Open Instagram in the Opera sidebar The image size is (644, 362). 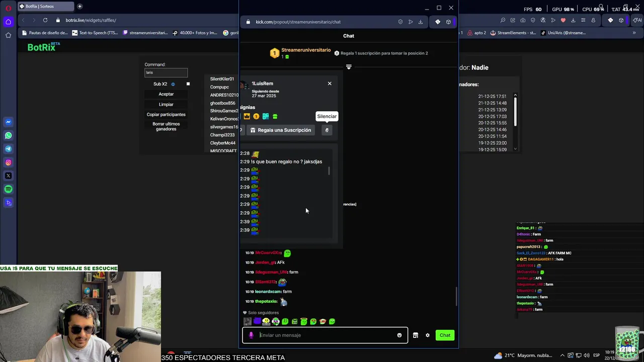pyautogui.click(x=8, y=162)
